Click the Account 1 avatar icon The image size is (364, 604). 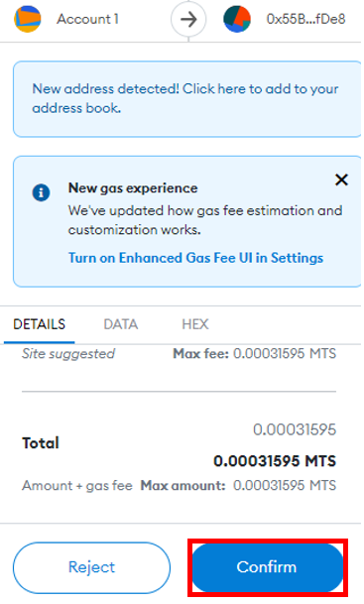pos(28,19)
